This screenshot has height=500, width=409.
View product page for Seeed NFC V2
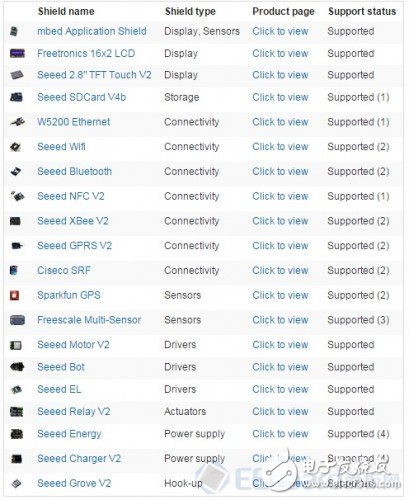point(280,196)
